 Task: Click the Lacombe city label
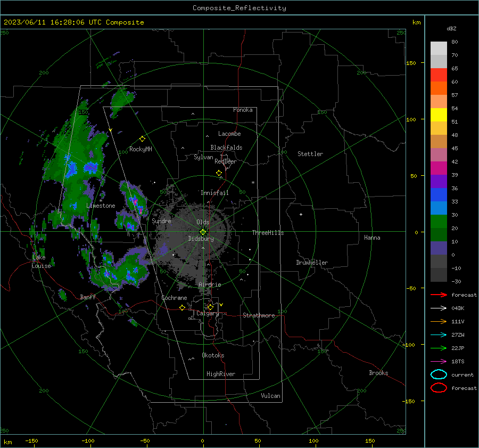229,134
